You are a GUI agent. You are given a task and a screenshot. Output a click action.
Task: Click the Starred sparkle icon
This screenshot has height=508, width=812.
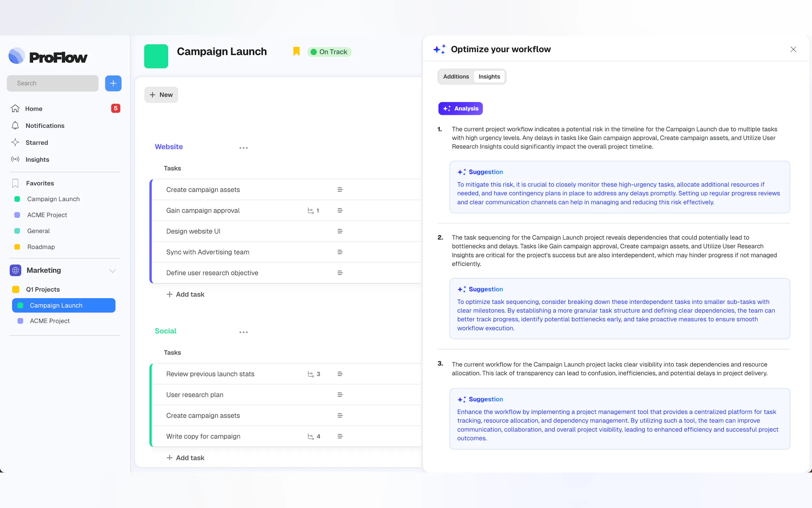coord(15,142)
